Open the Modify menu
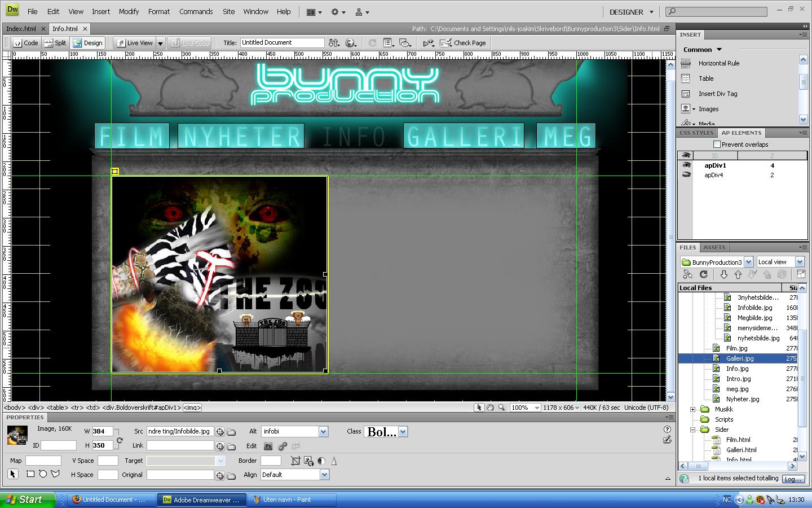Screen dimensions: 812x508 129,11
